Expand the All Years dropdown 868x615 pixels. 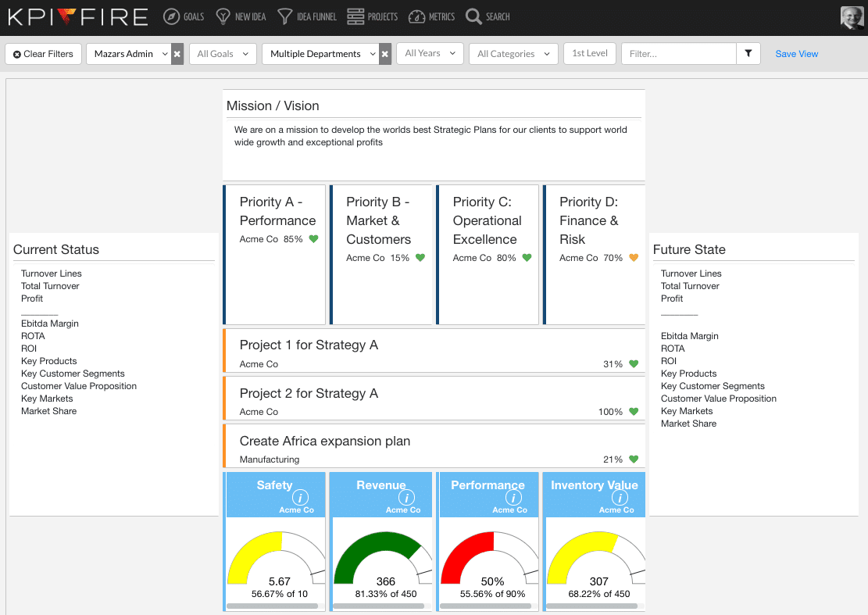tap(430, 54)
